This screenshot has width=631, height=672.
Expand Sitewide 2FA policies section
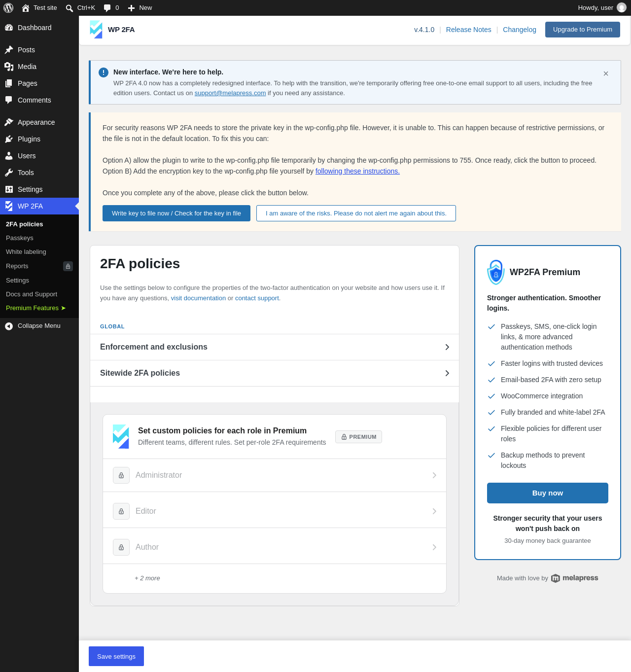click(275, 373)
